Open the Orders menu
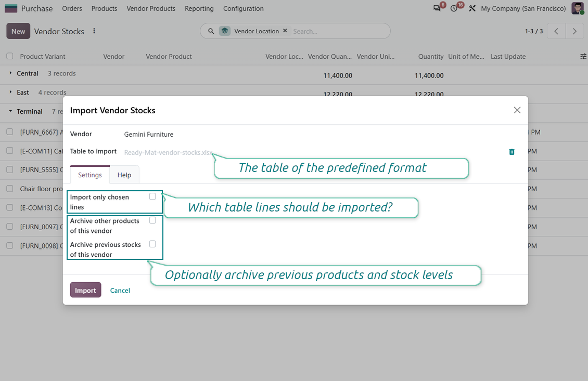Image resolution: width=588 pixels, height=381 pixels. pos(72,8)
